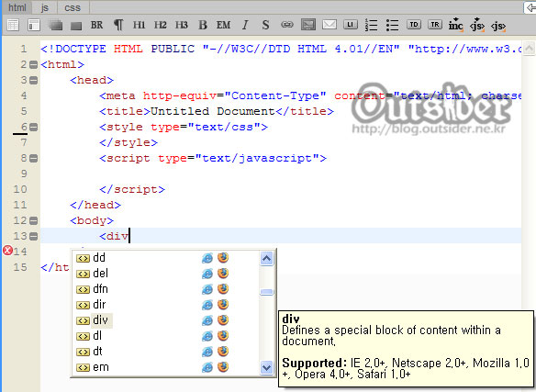Select 'del' from autocomplete list
Viewport: 536px width, 392px height.
click(165, 274)
